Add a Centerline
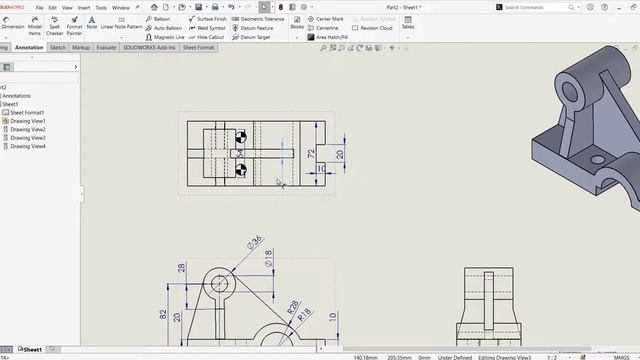640x360 pixels. click(x=323, y=28)
